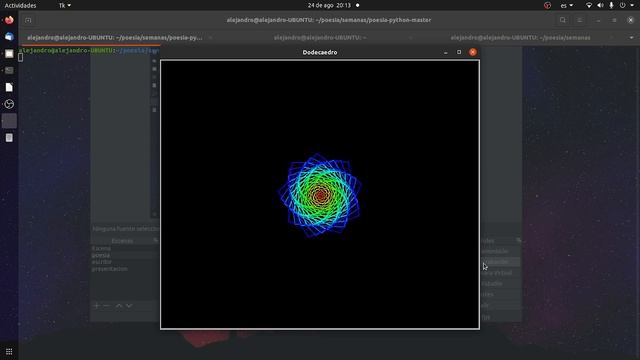
Task: Open OBS Studio from the dock
Action: (9, 104)
